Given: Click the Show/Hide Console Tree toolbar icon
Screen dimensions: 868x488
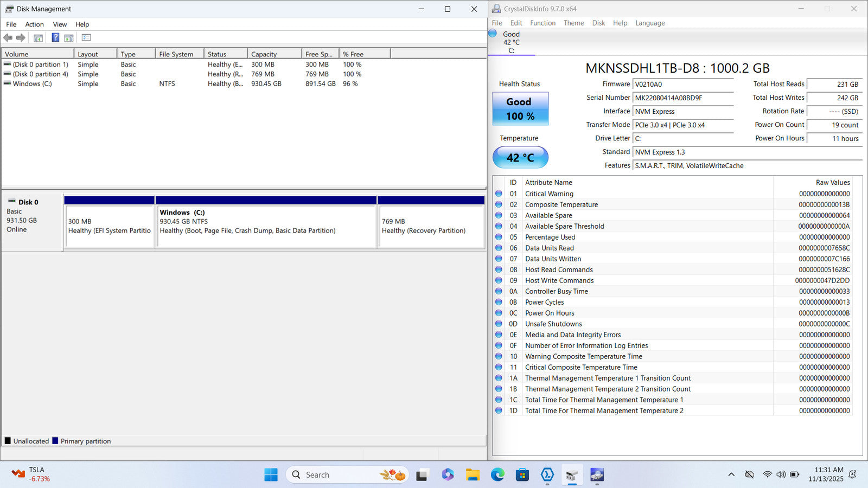Looking at the screenshot, I should [38, 38].
